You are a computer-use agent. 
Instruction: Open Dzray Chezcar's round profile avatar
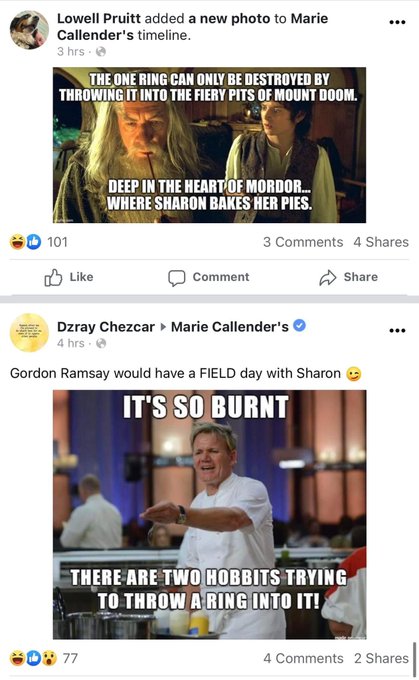pyautogui.click(x=29, y=333)
